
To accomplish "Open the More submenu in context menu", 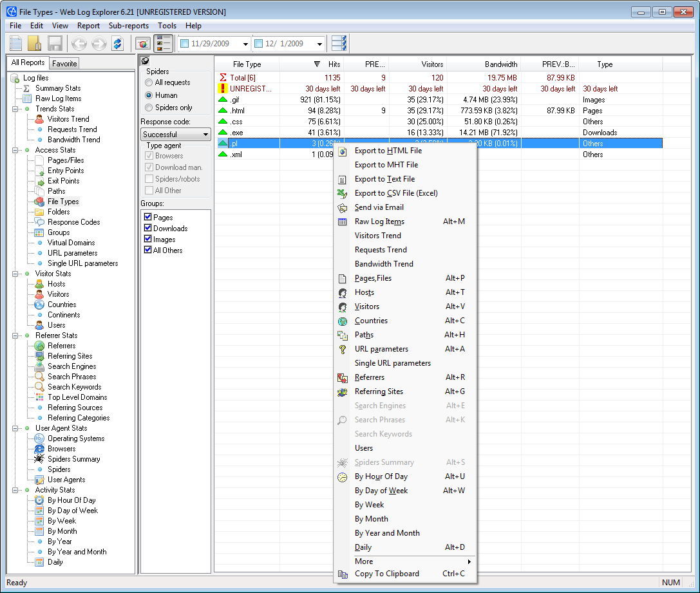I will tap(405, 561).
